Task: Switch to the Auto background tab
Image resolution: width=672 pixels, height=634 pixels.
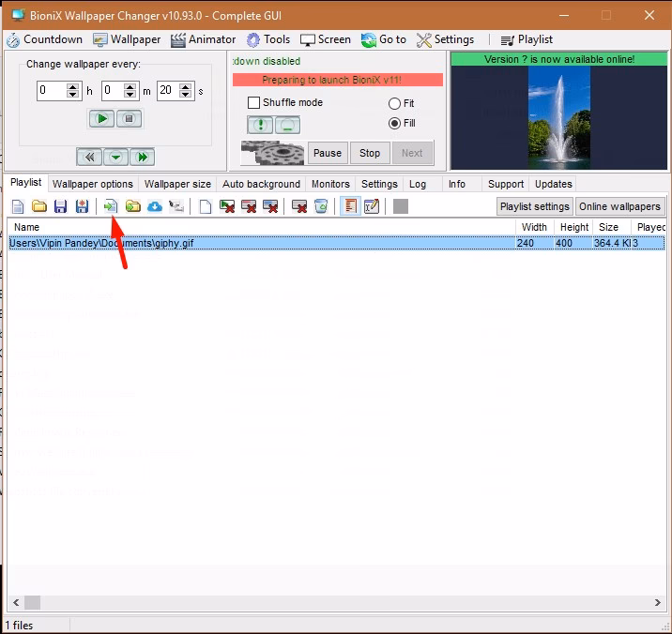Action: click(261, 184)
